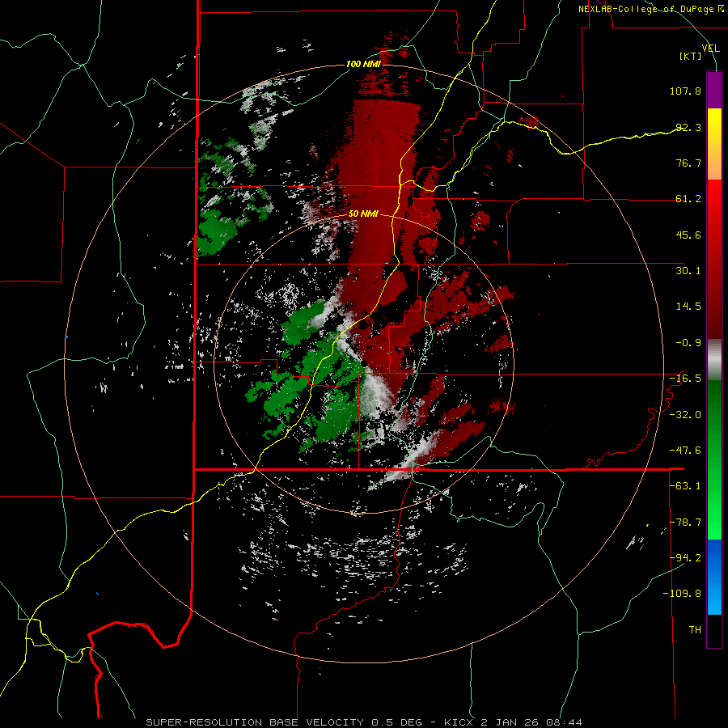728x728 pixels.
Task: Click the gray-white segment of the color bar
Action: point(714,360)
